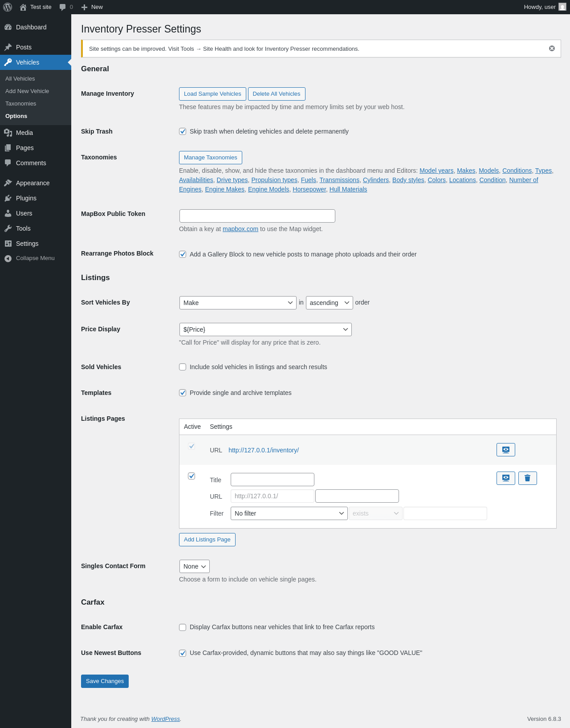Enable Display Carfax buttons checkbox
The width and height of the screenshot is (570, 728).
coord(183,627)
